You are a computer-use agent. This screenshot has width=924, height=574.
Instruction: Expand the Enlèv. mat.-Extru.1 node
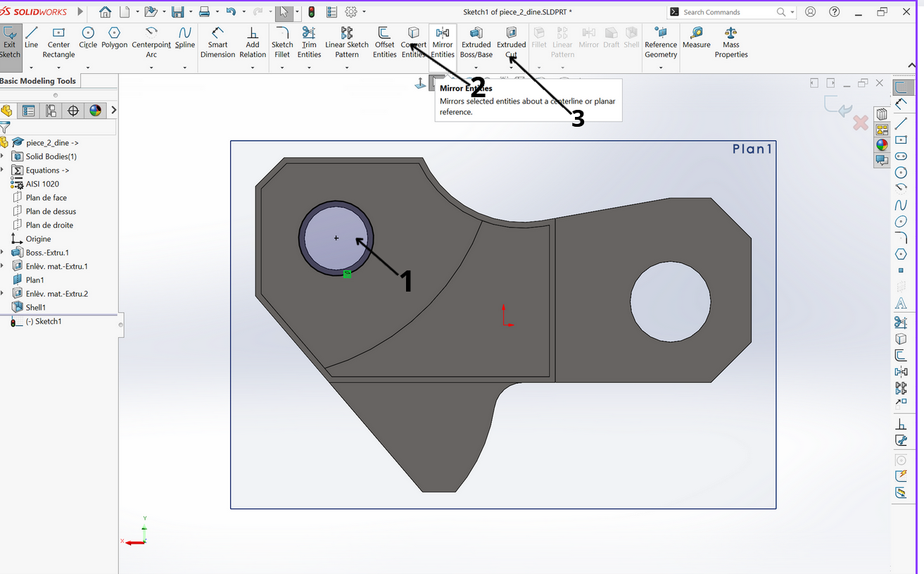[x=3, y=266]
